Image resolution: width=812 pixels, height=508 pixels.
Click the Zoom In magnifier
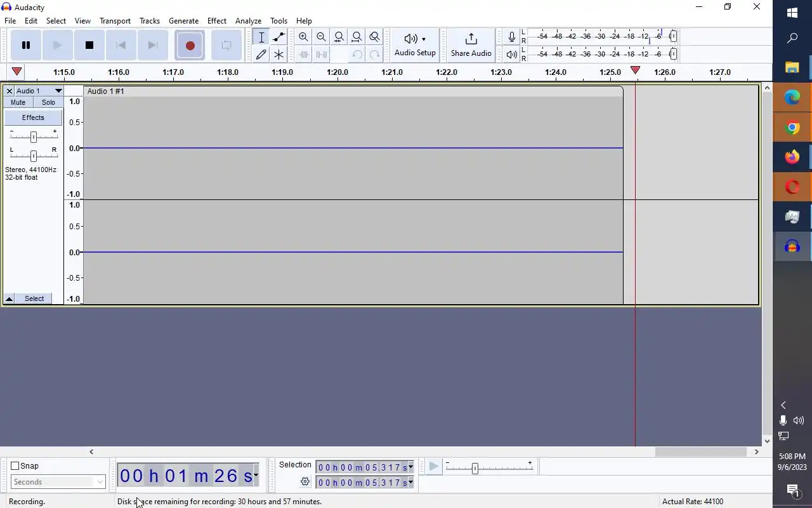304,37
